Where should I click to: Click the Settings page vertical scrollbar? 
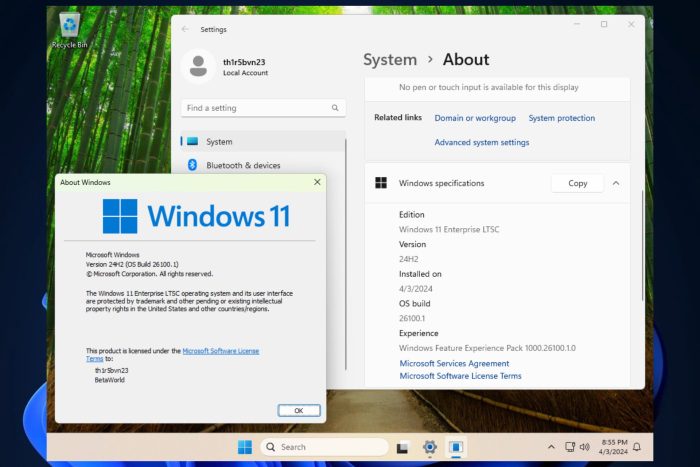point(642,246)
